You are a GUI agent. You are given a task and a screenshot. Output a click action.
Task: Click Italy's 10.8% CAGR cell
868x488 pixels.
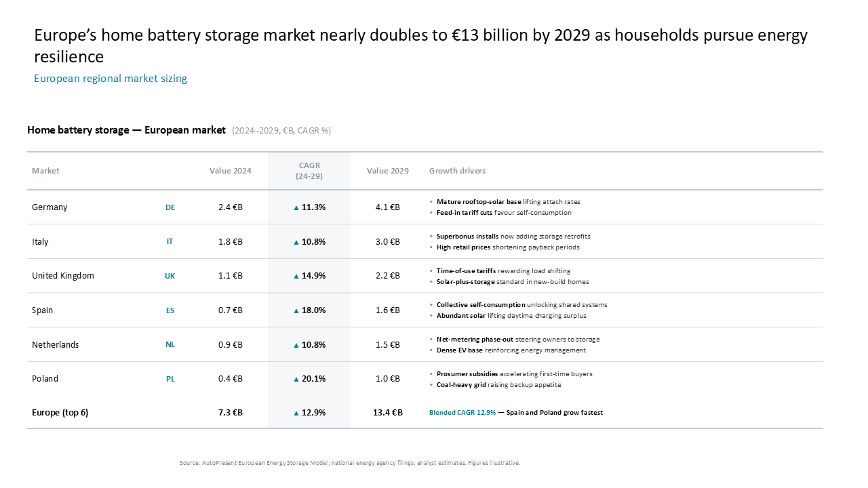(309, 242)
